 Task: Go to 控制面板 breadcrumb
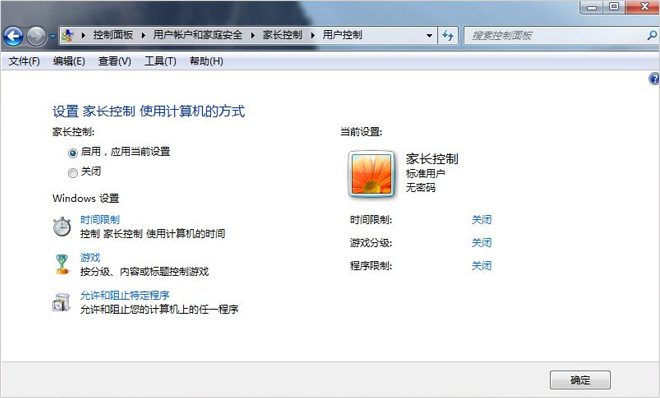click(x=113, y=35)
